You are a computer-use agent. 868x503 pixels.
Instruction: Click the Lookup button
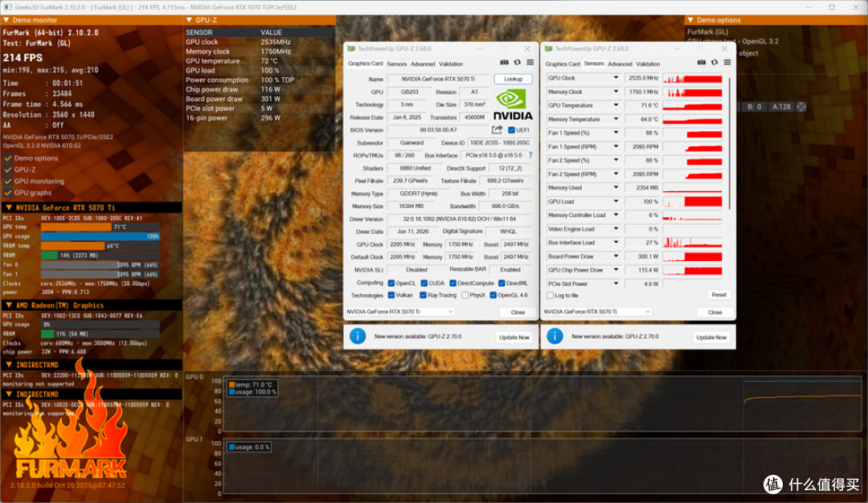[513, 79]
